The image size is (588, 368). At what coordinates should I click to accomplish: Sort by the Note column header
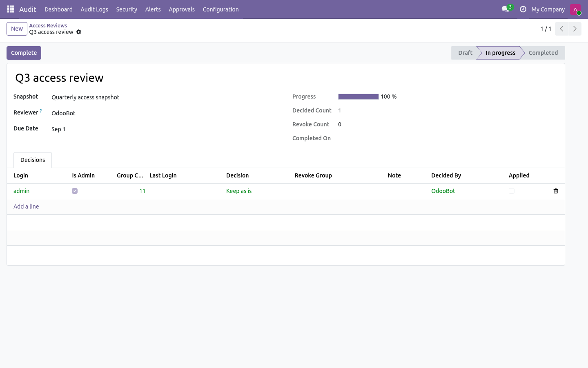406,175
